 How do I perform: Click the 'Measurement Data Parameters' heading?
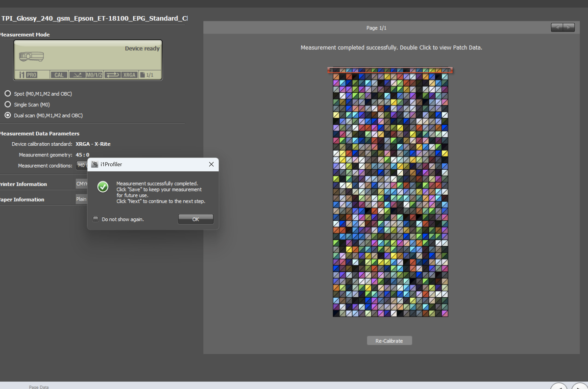coord(39,133)
